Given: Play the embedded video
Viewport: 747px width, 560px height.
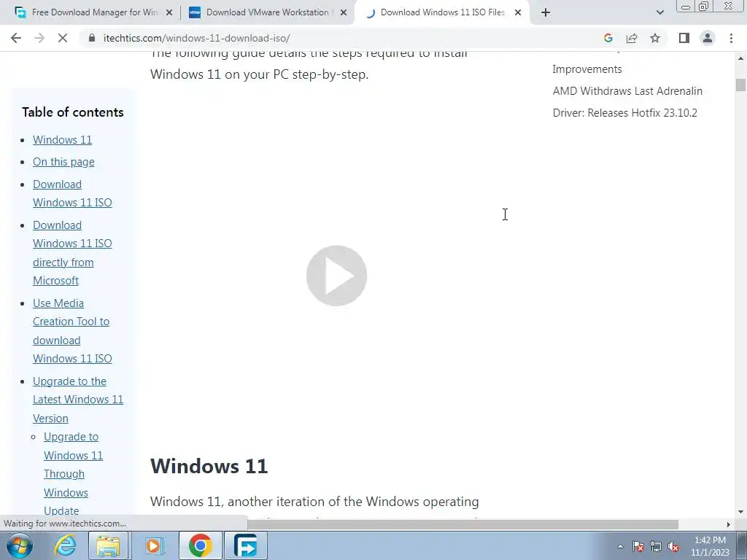Looking at the screenshot, I should click(336, 275).
